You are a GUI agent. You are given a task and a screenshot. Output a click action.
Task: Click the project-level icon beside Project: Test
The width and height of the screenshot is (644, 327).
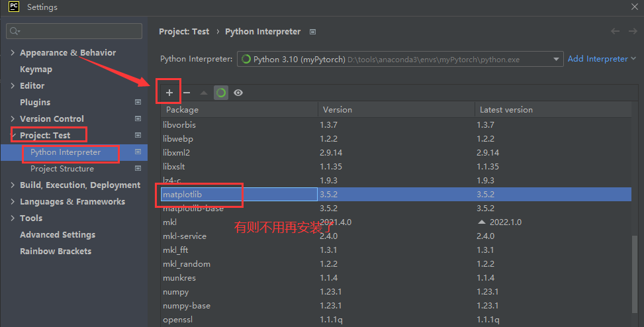138,135
